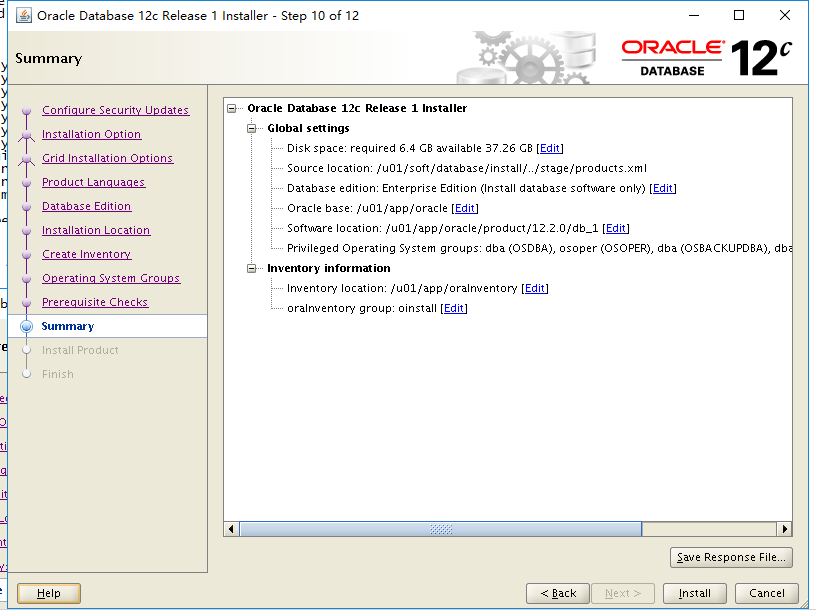Click the Prerequisite Checks step marker
Viewport: 816px width, 616px height.
pyautogui.click(x=27, y=302)
